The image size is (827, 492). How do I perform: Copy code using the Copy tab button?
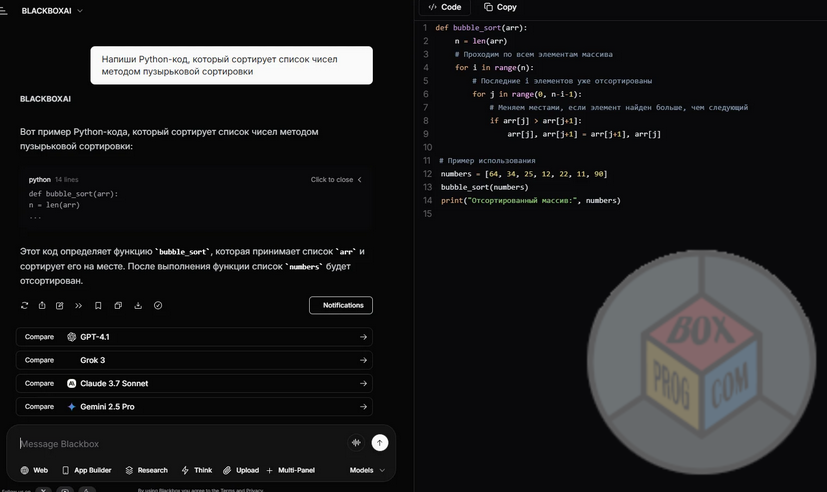point(500,7)
